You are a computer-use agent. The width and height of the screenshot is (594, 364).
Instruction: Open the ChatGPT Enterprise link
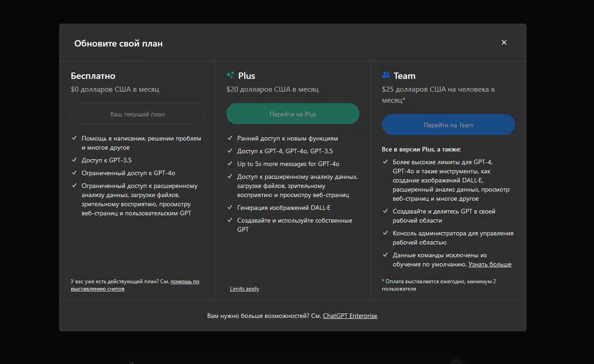coord(350,316)
